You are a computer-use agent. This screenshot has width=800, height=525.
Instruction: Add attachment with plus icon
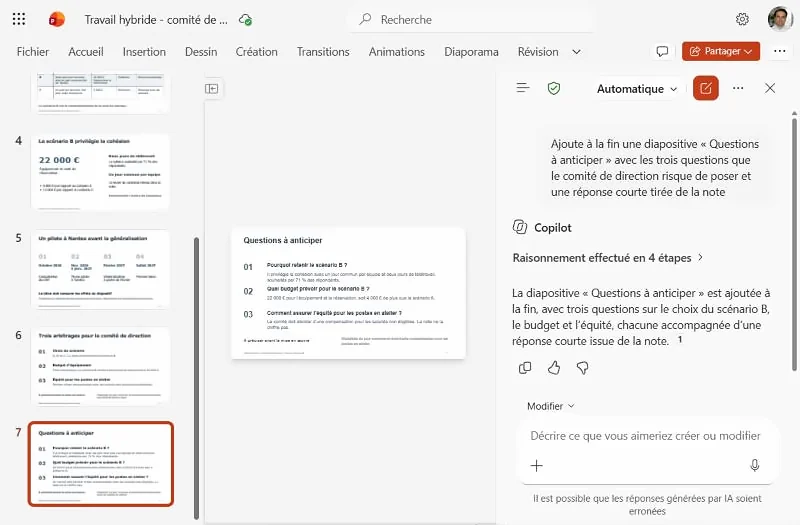536,465
